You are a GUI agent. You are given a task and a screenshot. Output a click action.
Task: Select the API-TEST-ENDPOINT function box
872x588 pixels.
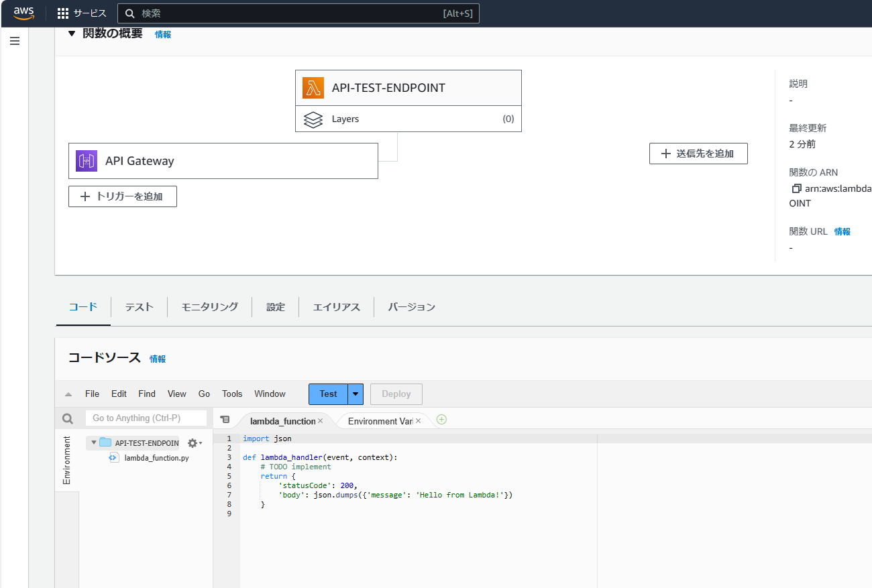tap(408, 88)
